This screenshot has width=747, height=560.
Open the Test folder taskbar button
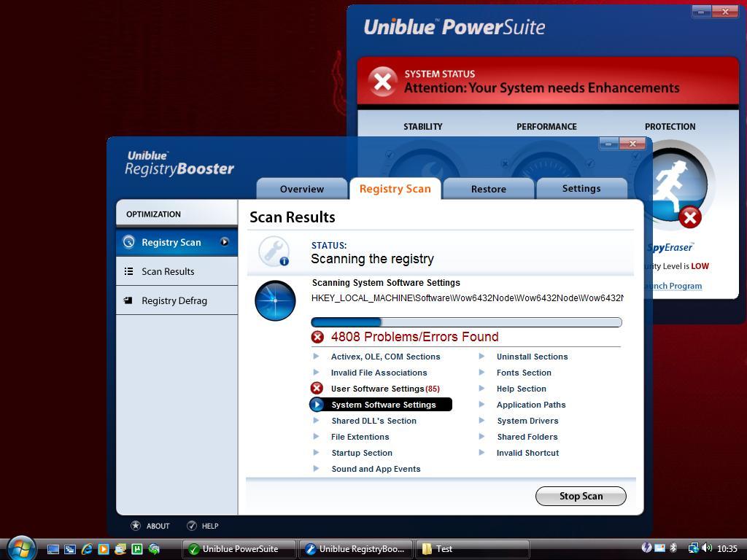click(473, 549)
